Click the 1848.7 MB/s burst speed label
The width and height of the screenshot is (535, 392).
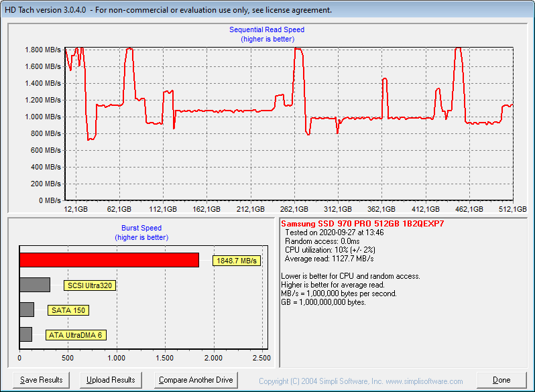pos(237,261)
